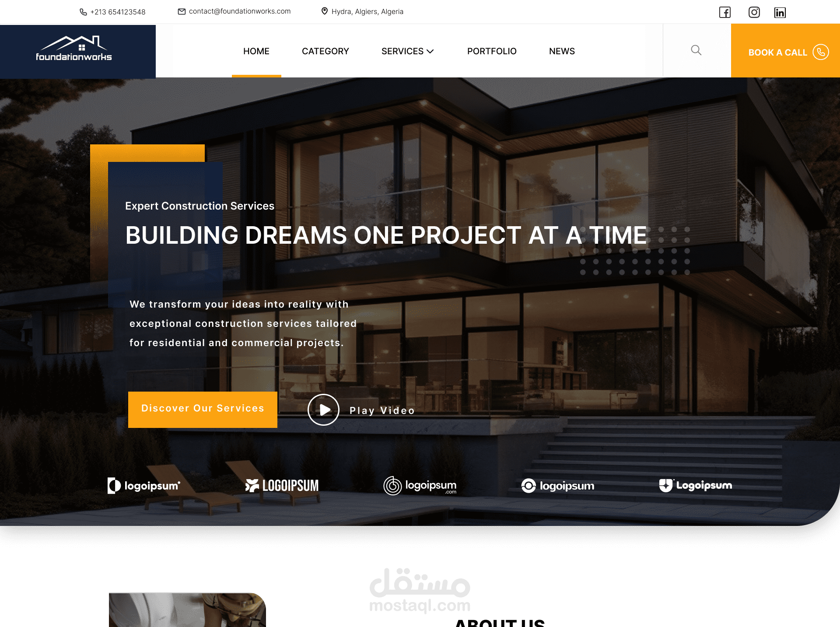Click the Discover Our Services button
Viewport: 840px width, 627px height.
click(203, 408)
